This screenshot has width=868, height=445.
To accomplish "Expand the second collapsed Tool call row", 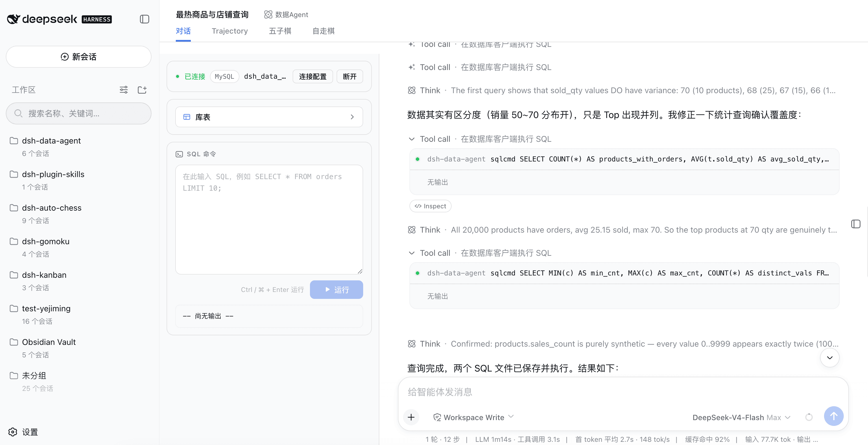I will (x=479, y=67).
